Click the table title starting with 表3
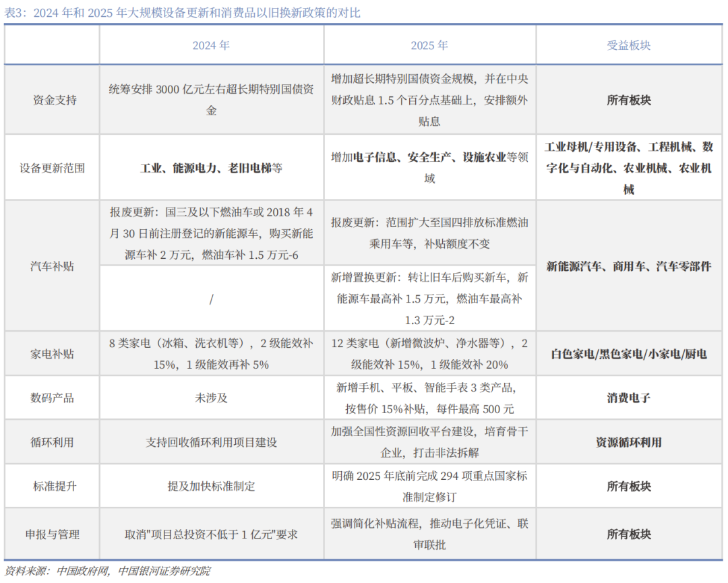728x583 pixels. tap(182, 13)
